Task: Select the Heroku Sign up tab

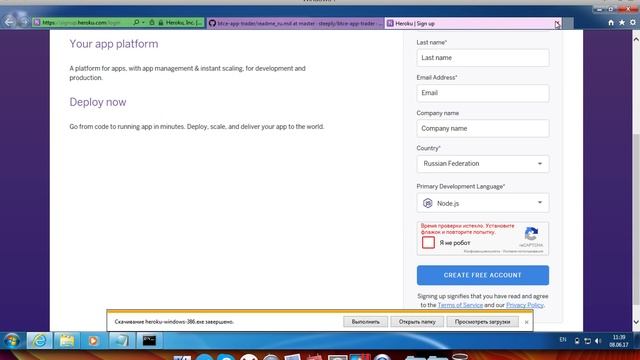Action: tap(469, 23)
